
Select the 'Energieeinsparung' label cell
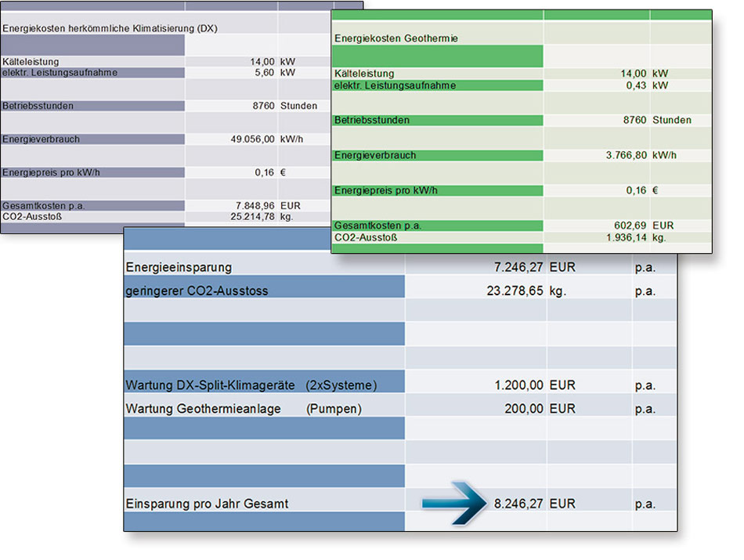pos(179,268)
